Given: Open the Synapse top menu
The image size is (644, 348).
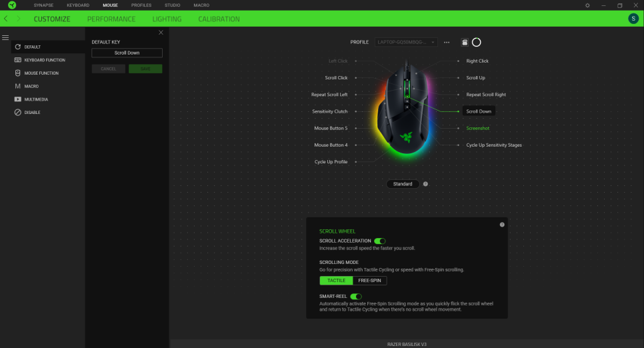Looking at the screenshot, I should (x=43, y=5).
